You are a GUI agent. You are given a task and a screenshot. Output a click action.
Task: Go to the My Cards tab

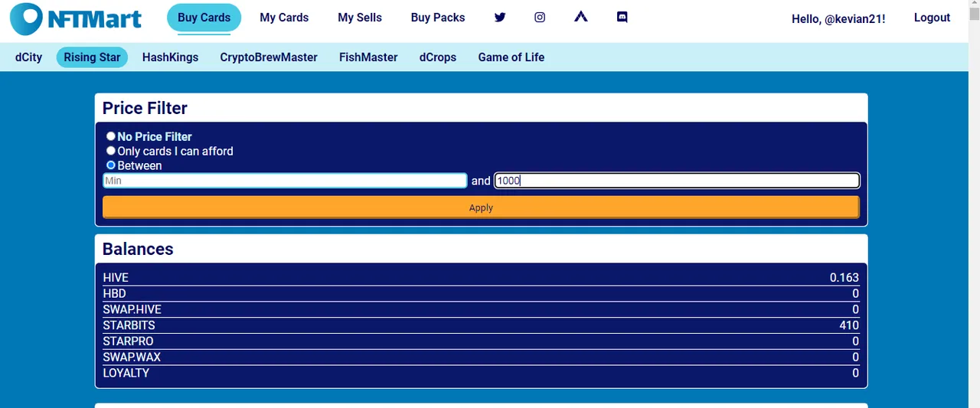click(284, 18)
